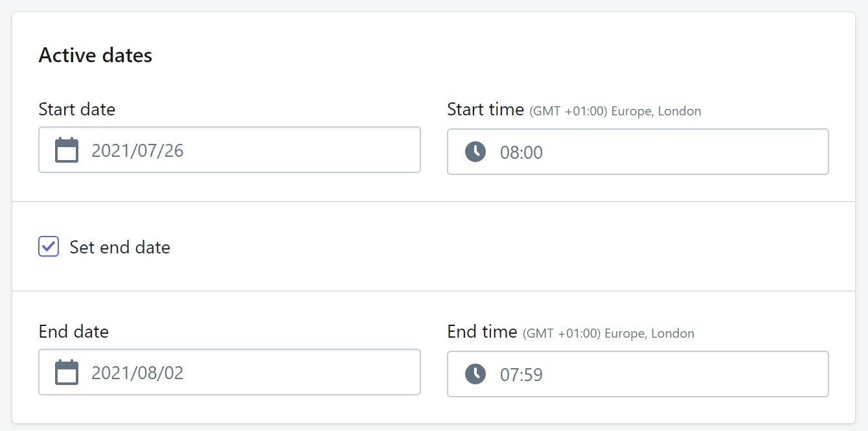Viewport: 868px width, 431px height.
Task: Click the divider line below Set end date
Action: (x=433, y=291)
